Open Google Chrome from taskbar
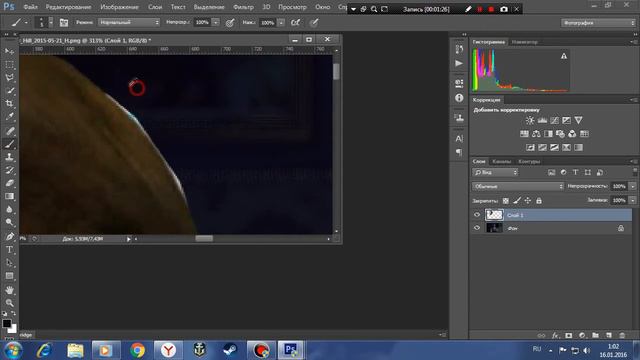The width and height of the screenshot is (640, 360). [x=137, y=350]
